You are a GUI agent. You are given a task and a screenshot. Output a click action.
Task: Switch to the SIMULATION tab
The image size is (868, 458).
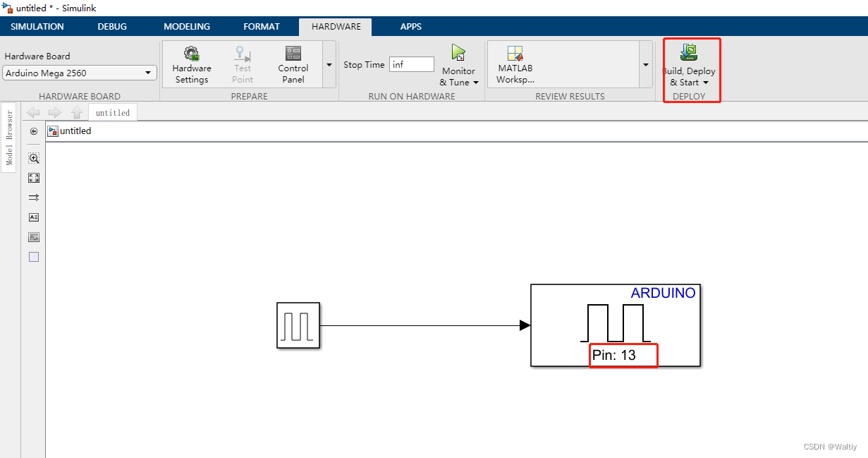37,27
